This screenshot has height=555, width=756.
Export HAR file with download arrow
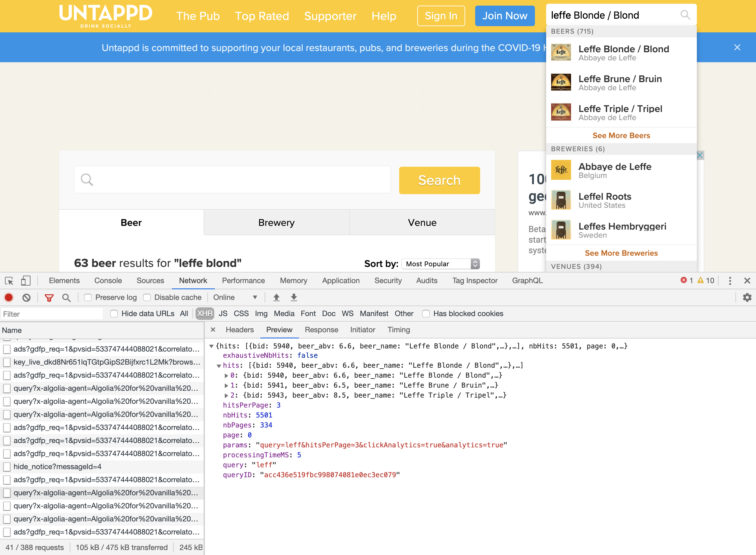294,297
